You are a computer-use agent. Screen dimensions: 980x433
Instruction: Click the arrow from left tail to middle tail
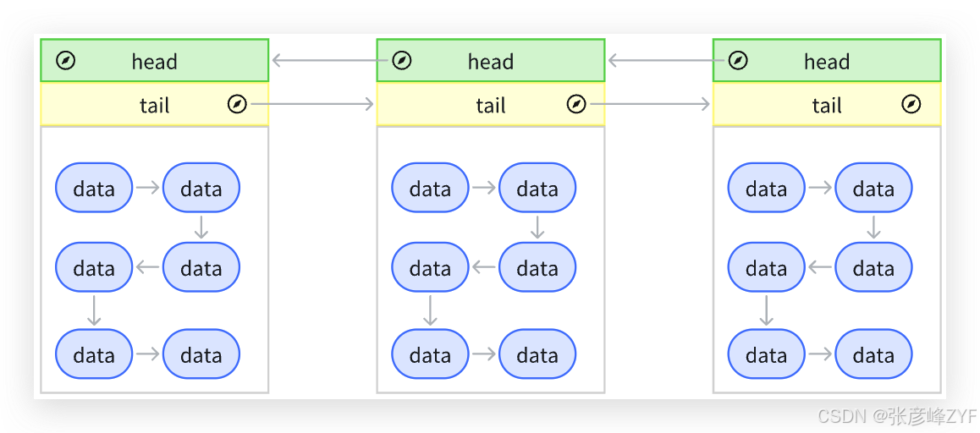pos(311,104)
